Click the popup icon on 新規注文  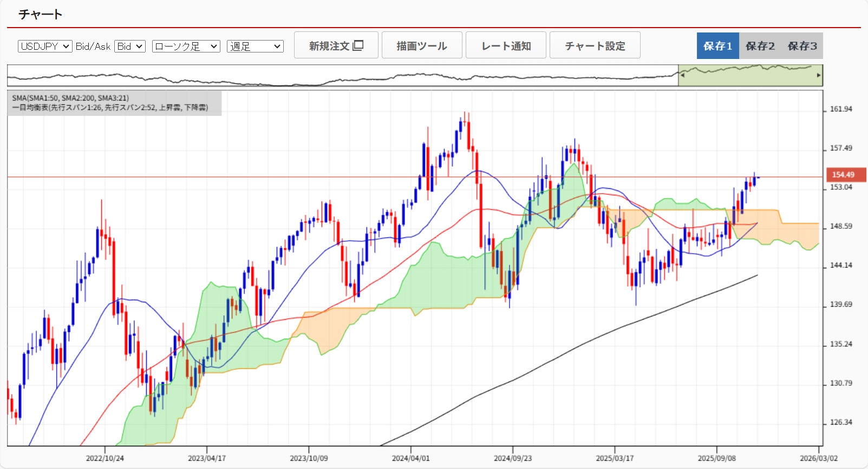tap(358, 45)
